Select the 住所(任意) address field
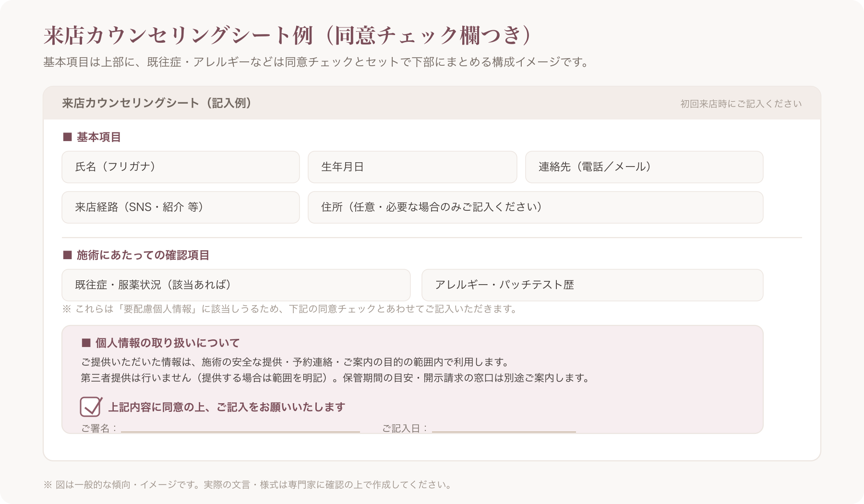The width and height of the screenshot is (864, 504). (x=536, y=207)
